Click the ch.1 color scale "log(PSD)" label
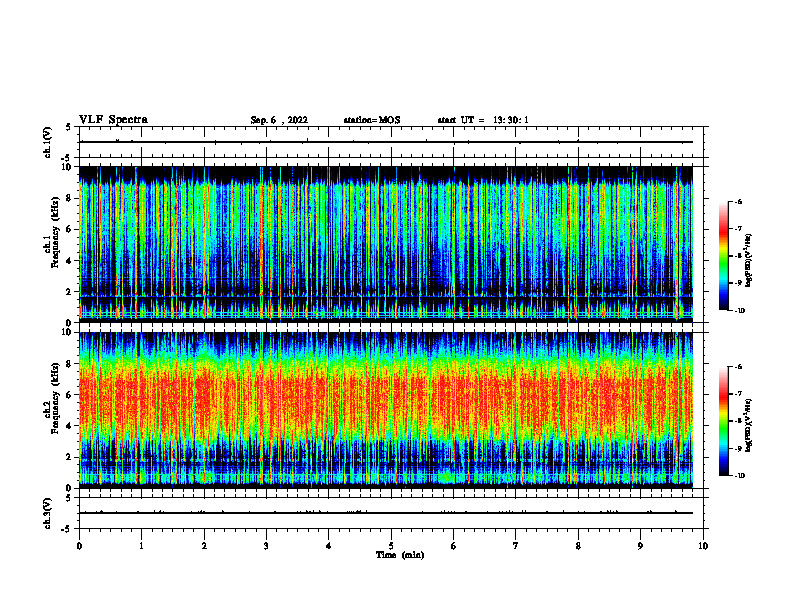792x612 pixels. tap(749, 261)
